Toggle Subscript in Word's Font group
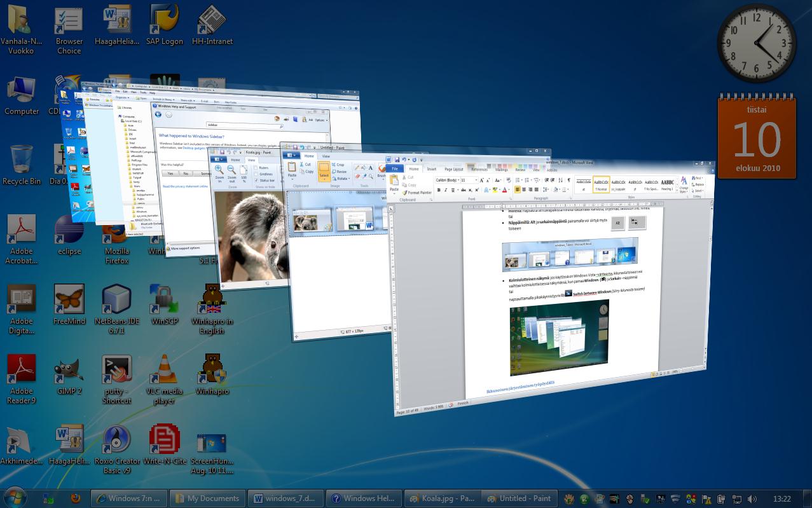 pyautogui.click(x=470, y=189)
